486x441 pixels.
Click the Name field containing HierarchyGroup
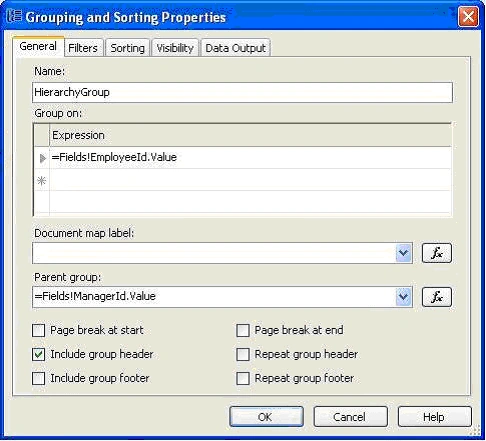(x=242, y=92)
